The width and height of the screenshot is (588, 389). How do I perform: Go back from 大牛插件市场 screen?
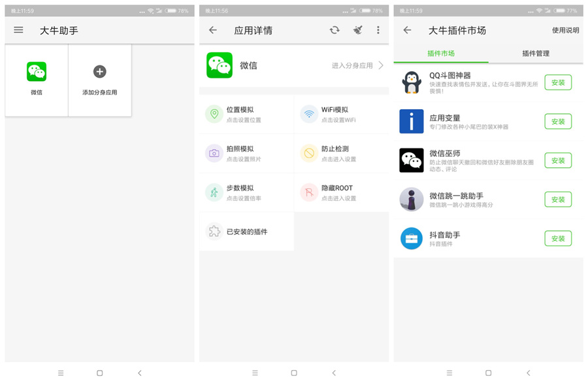pos(407,30)
